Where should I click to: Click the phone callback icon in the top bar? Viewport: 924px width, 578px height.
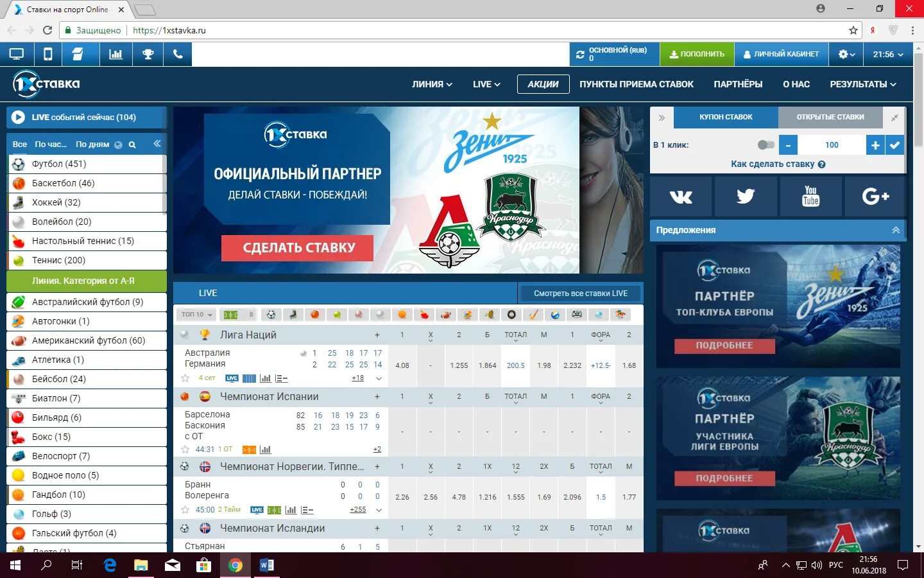[178, 55]
